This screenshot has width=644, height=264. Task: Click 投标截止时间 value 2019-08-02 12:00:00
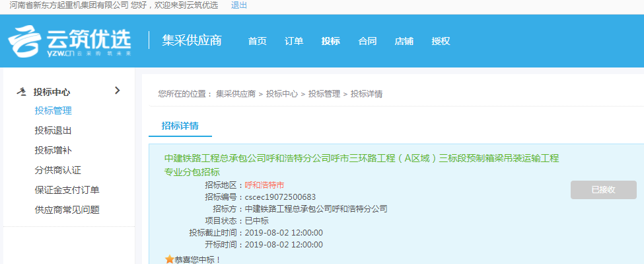point(284,233)
